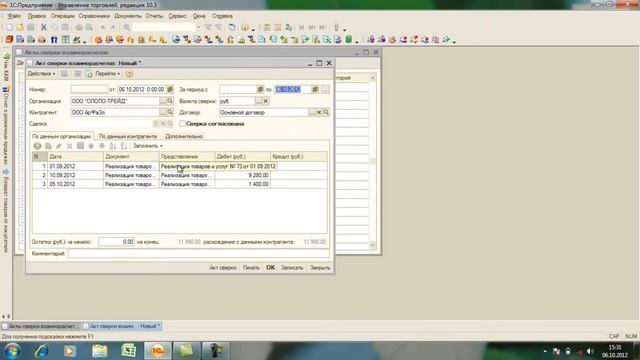The width and height of the screenshot is (640, 360).
Task: Open the Валюта сверки selection ellipsis button
Action: [x=259, y=101]
